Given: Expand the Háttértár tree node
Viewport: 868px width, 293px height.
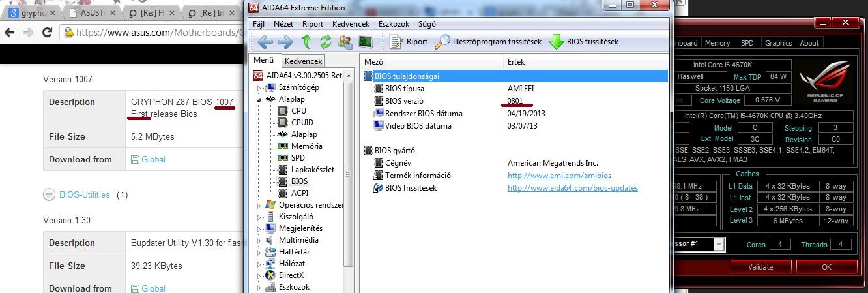Looking at the screenshot, I should [x=260, y=252].
